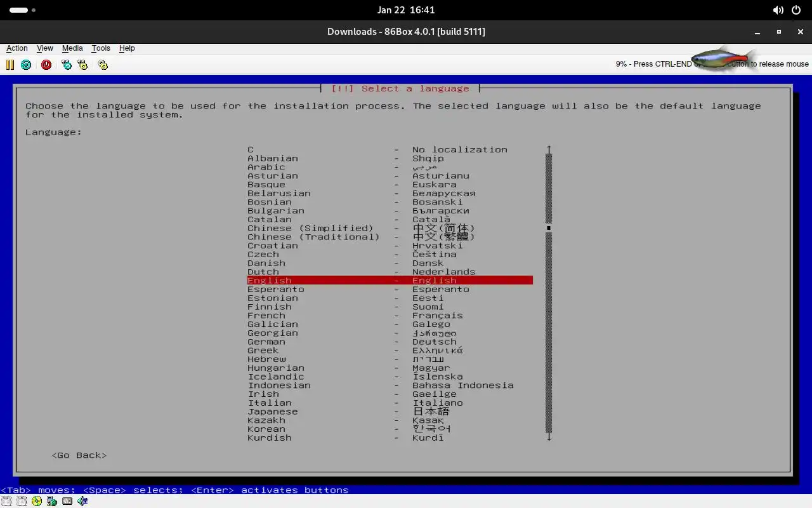Click the red ACPI power-off icon

coord(46,65)
